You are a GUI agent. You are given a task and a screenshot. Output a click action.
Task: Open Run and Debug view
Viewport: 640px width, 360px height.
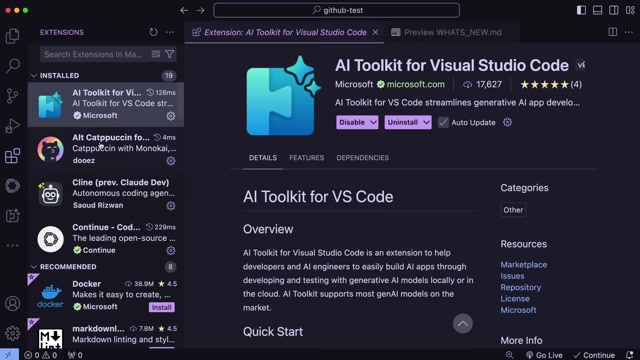(12, 126)
